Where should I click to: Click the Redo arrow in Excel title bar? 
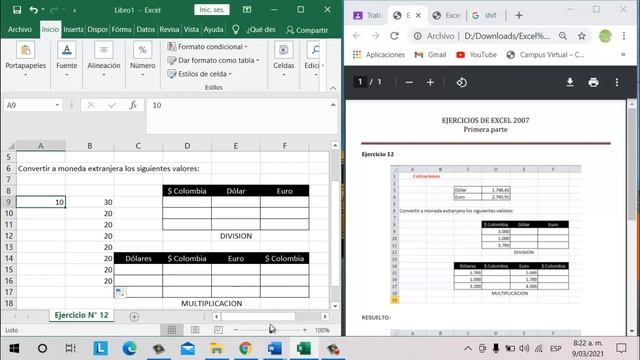coord(53,10)
